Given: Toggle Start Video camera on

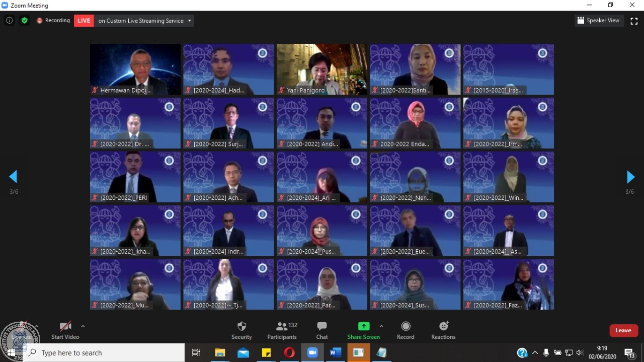Looking at the screenshot, I should 65,327.
